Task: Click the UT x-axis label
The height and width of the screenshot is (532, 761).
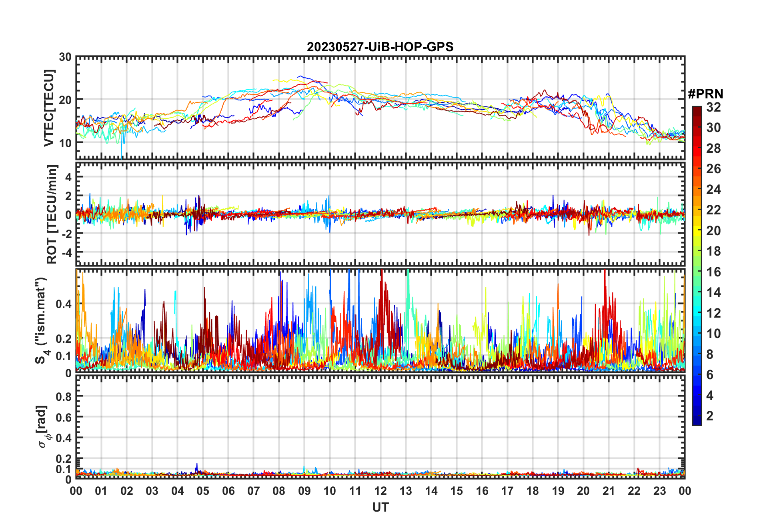Action: [380, 507]
